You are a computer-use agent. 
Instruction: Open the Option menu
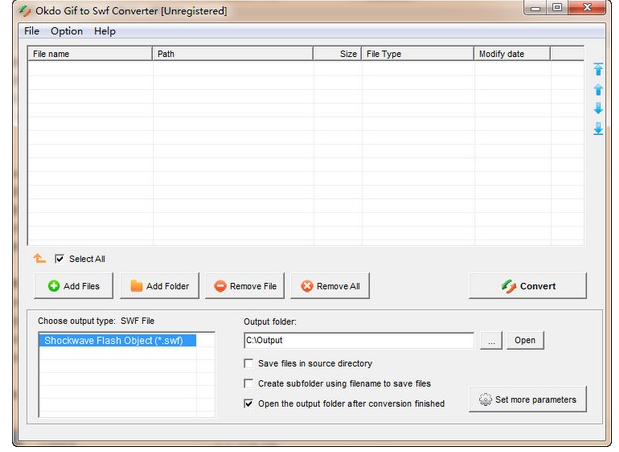click(67, 31)
